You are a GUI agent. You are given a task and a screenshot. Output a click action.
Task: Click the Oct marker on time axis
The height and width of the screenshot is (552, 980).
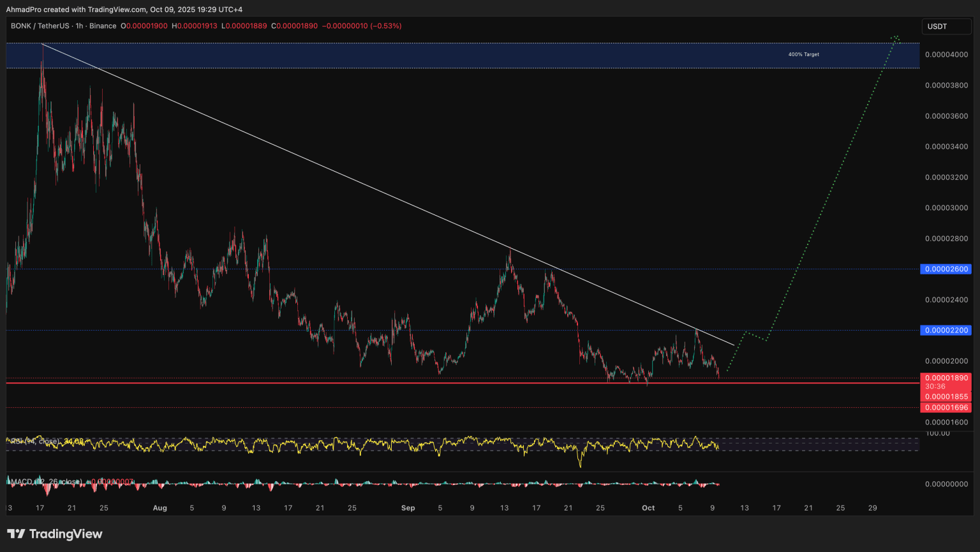point(648,508)
